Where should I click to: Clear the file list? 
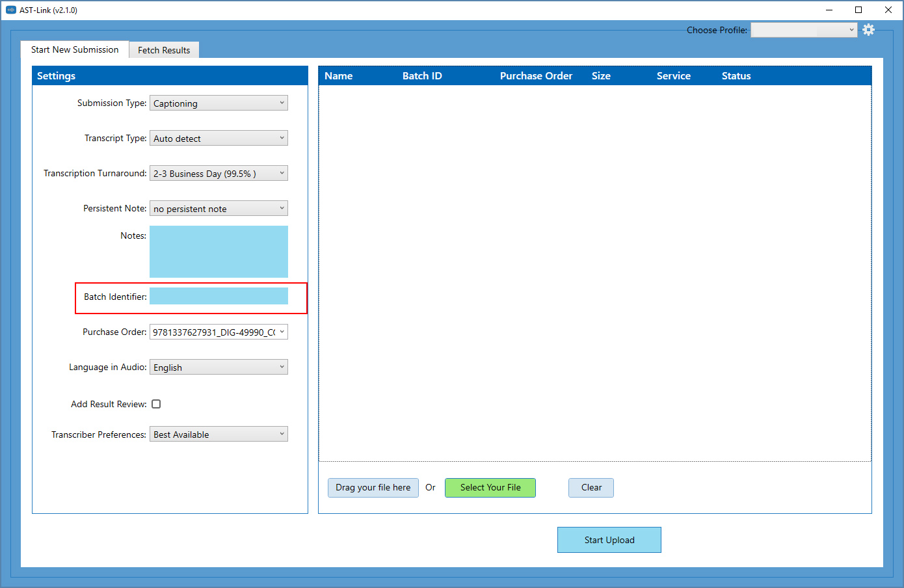[591, 487]
